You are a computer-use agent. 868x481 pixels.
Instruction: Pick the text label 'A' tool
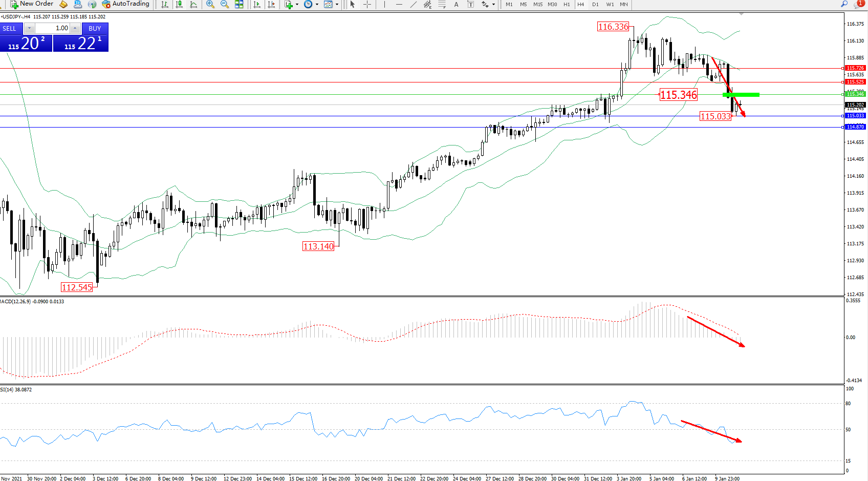click(x=456, y=4)
